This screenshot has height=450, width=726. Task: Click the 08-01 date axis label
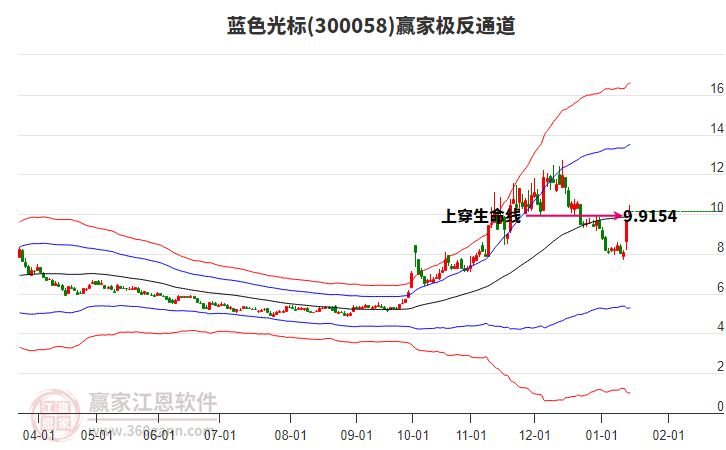tap(290, 435)
